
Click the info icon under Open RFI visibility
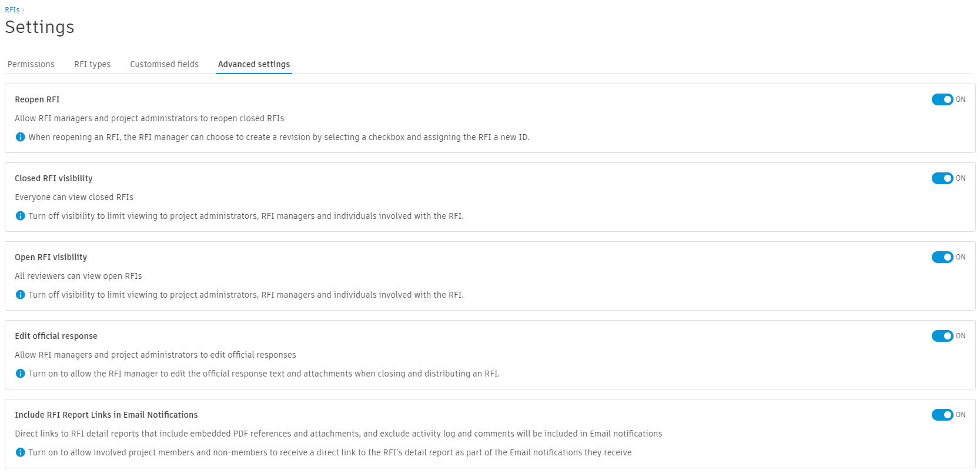20,295
